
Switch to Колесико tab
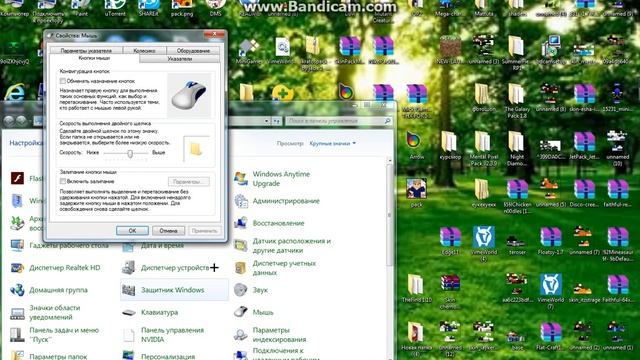[x=144, y=51]
